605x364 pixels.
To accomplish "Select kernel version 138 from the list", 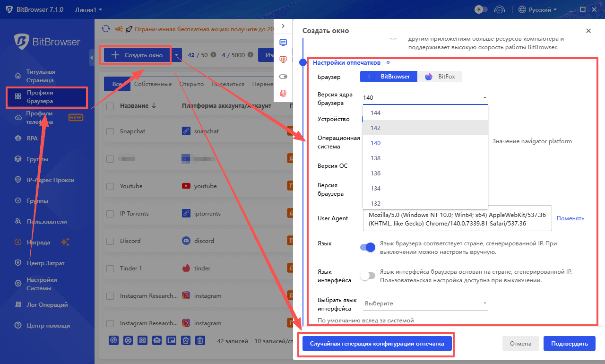I will click(425, 158).
